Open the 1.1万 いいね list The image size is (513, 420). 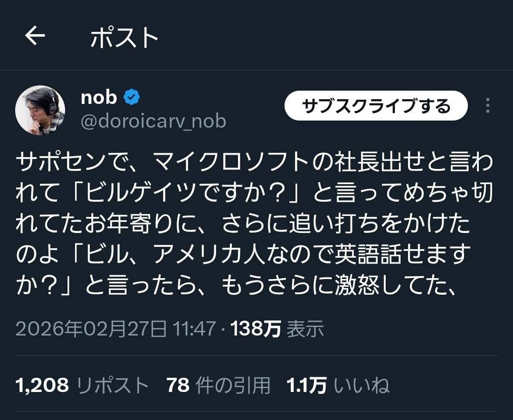pos(338,385)
